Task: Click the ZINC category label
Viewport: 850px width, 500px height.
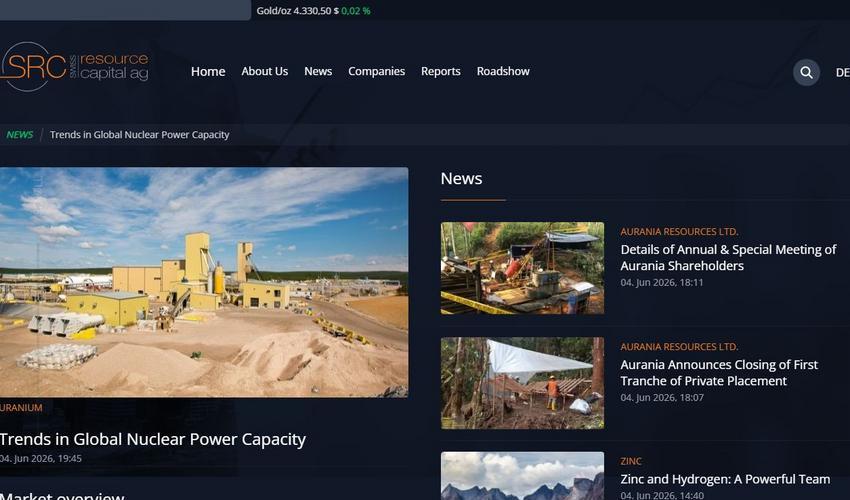Action: coord(631,461)
